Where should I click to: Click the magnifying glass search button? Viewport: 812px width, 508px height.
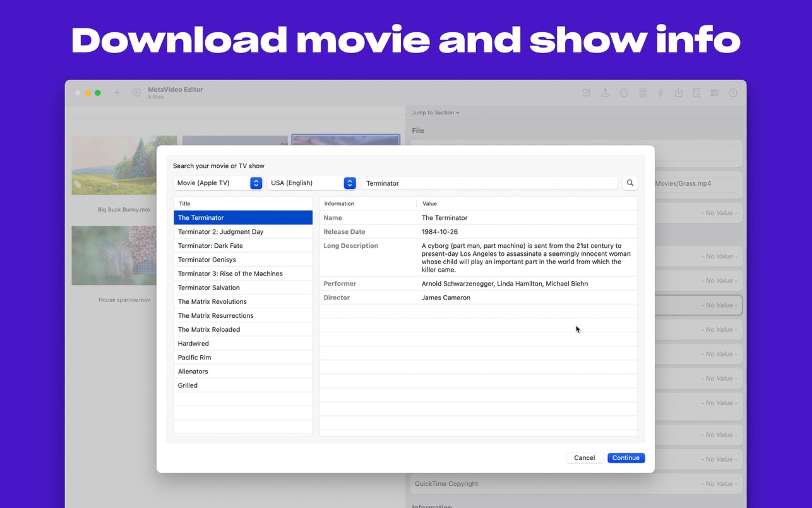630,183
